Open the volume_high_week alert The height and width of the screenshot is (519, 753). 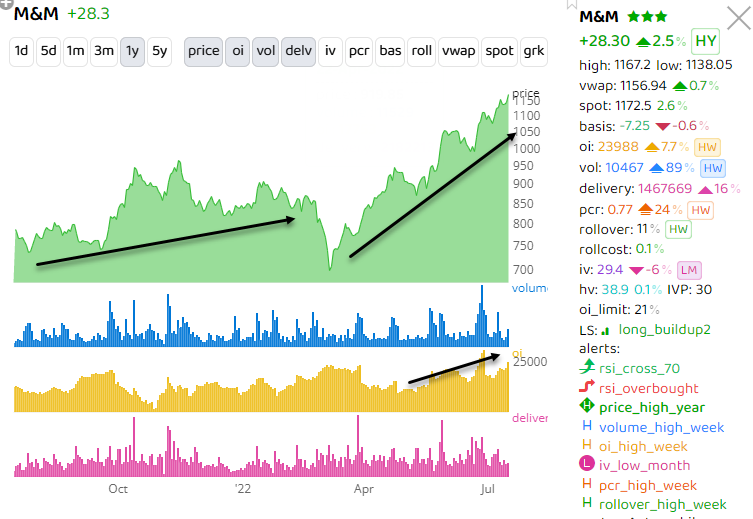(661, 427)
